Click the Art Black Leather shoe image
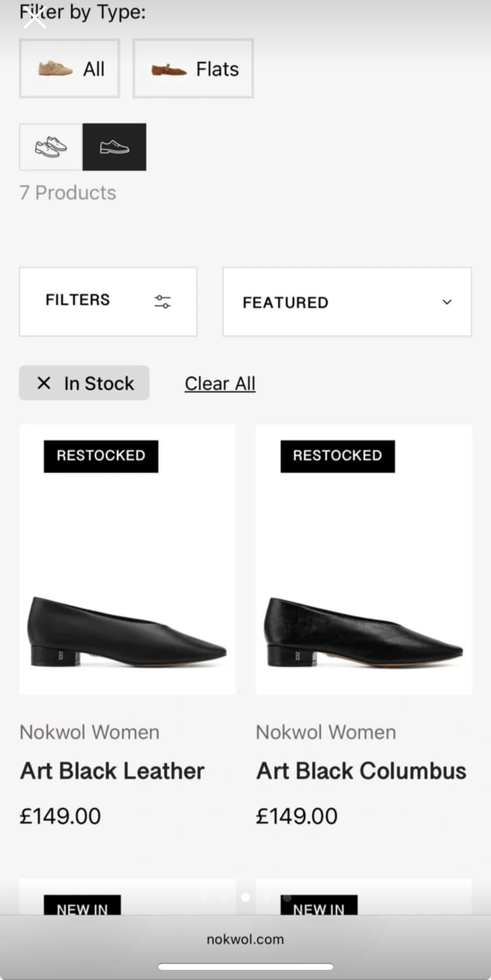The height and width of the screenshot is (980, 491). coord(127,630)
